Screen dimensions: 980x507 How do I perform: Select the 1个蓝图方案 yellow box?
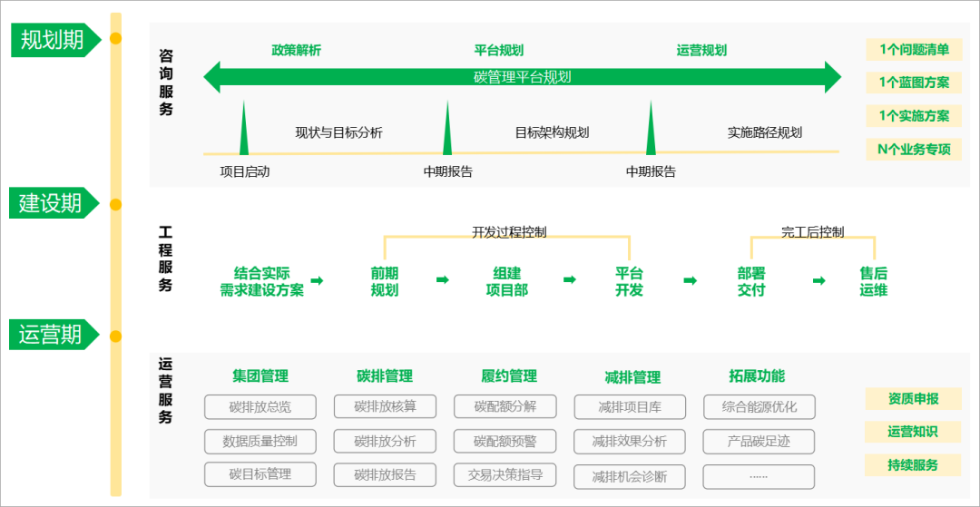pyautogui.click(x=914, y=83)
